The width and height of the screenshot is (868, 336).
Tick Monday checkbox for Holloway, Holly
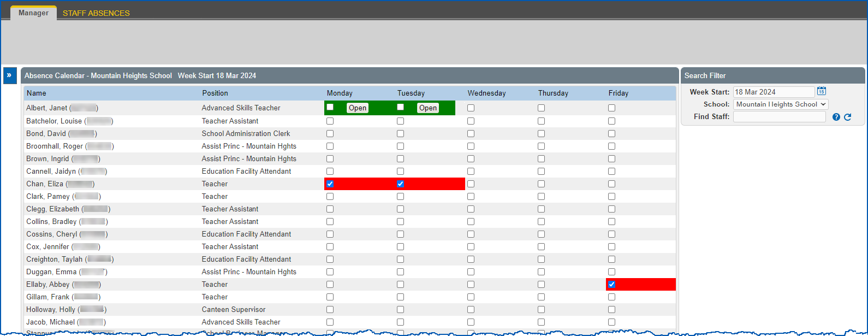pos(330,310)
